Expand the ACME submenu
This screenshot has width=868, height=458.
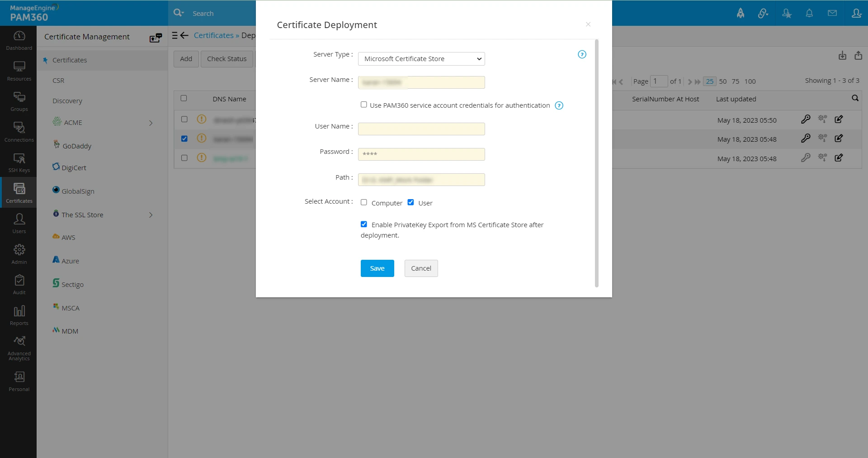coord(151,123)
